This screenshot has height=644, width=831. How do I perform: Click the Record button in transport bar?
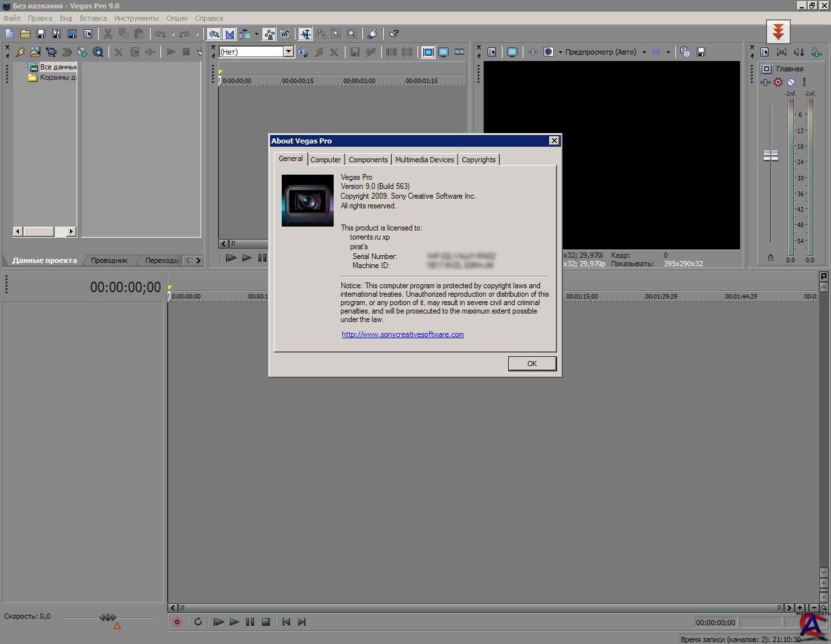pos(177,622)
